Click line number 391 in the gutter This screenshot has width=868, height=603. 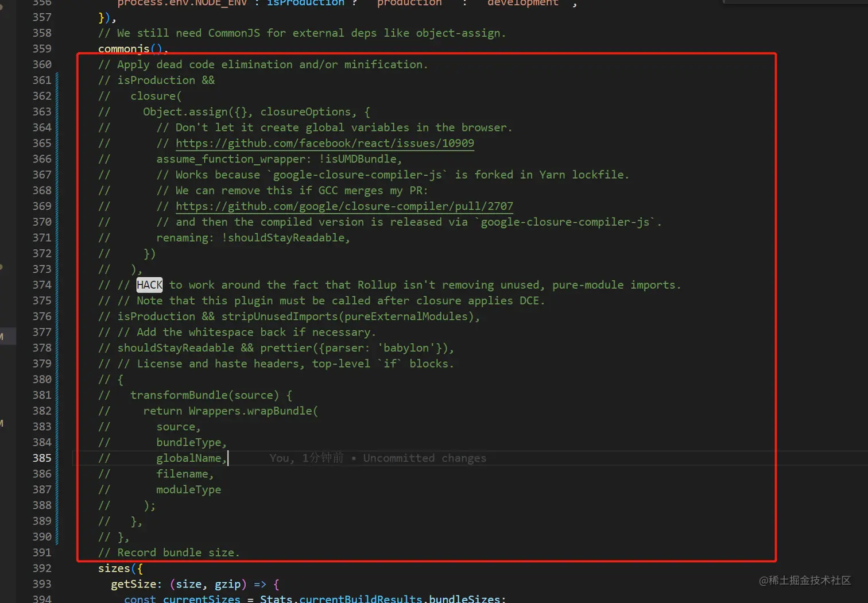(42, 552)
